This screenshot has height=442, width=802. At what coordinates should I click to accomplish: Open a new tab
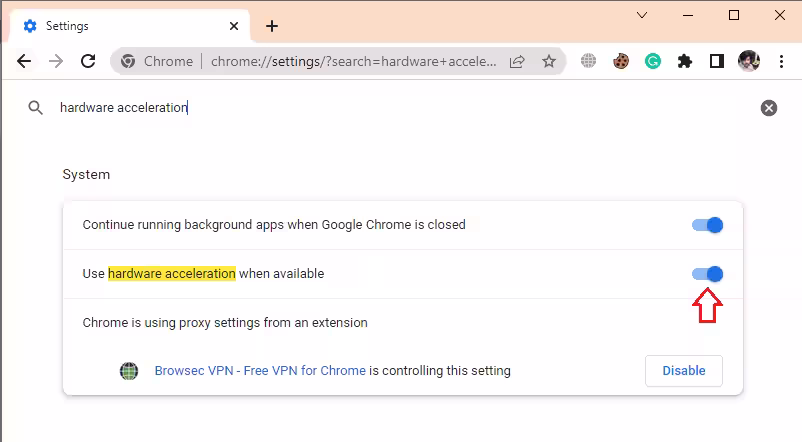tap(272, 26)
